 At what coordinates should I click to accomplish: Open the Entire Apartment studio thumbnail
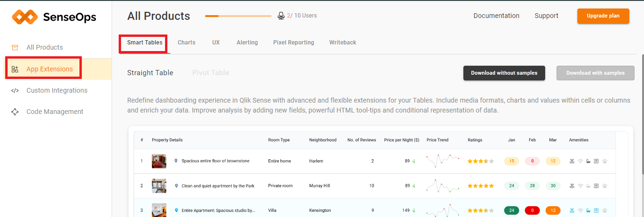[159, 210]
